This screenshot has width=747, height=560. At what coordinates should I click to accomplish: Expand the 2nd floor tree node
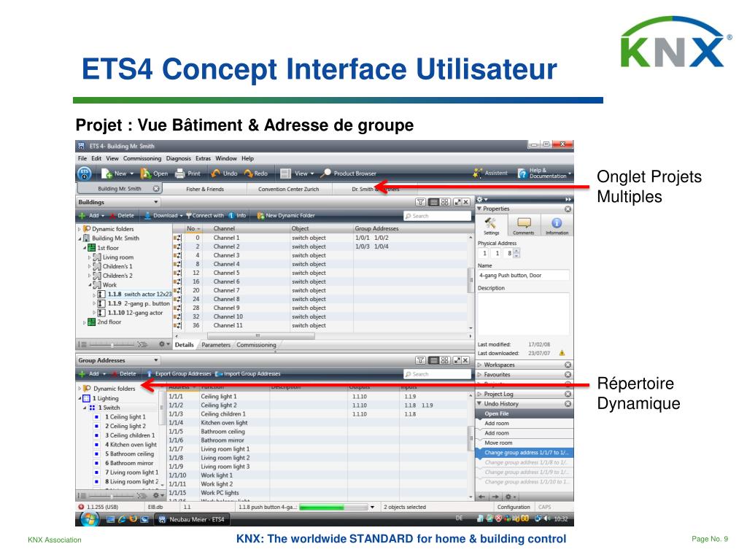(85, 322)
